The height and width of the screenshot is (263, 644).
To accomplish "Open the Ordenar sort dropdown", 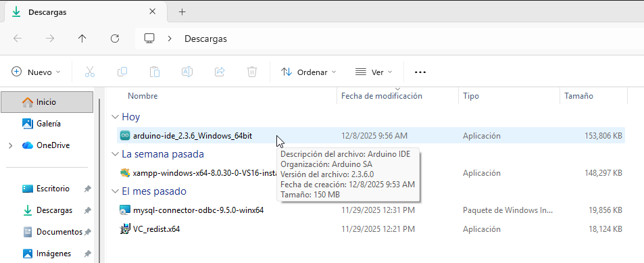I will click(x=308, y=72).
